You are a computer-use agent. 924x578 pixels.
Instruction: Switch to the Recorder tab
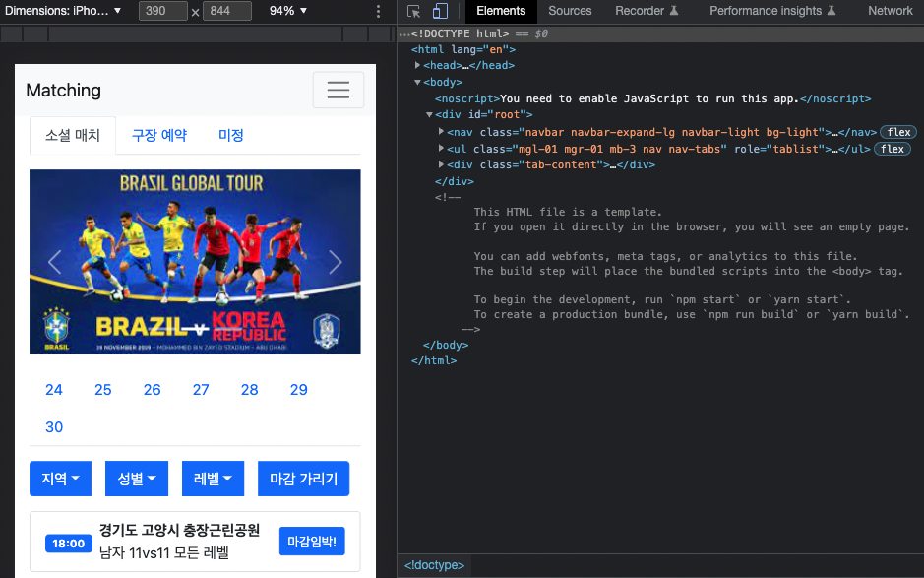(647, 11)
